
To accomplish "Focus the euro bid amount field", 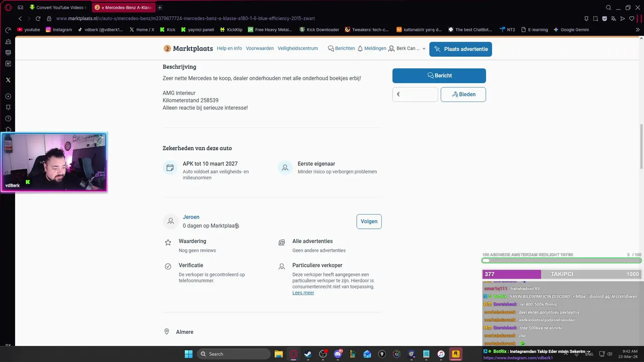I will (x=415, y=95).
